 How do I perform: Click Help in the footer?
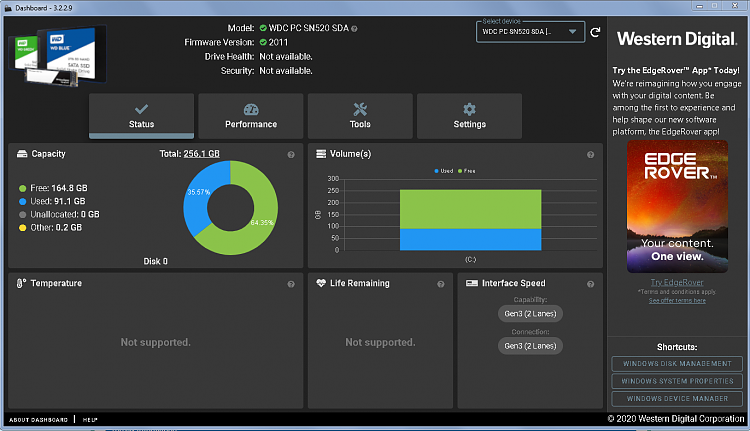90,420
